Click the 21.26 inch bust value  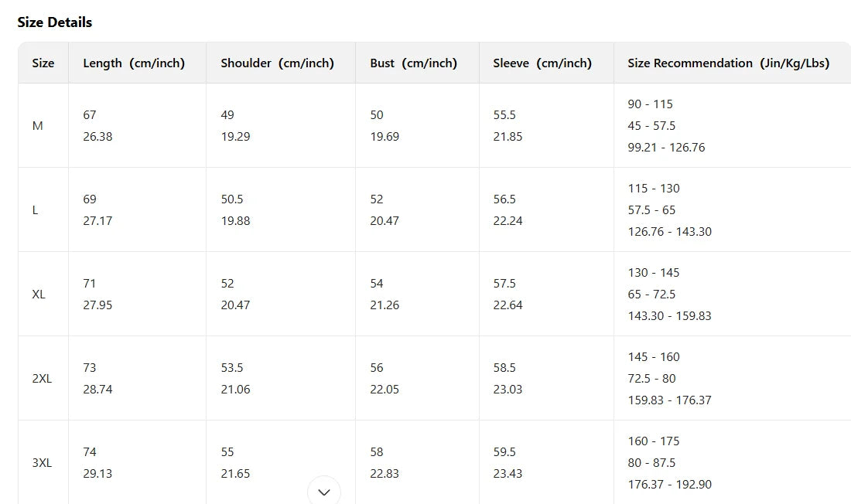[384, 305]
